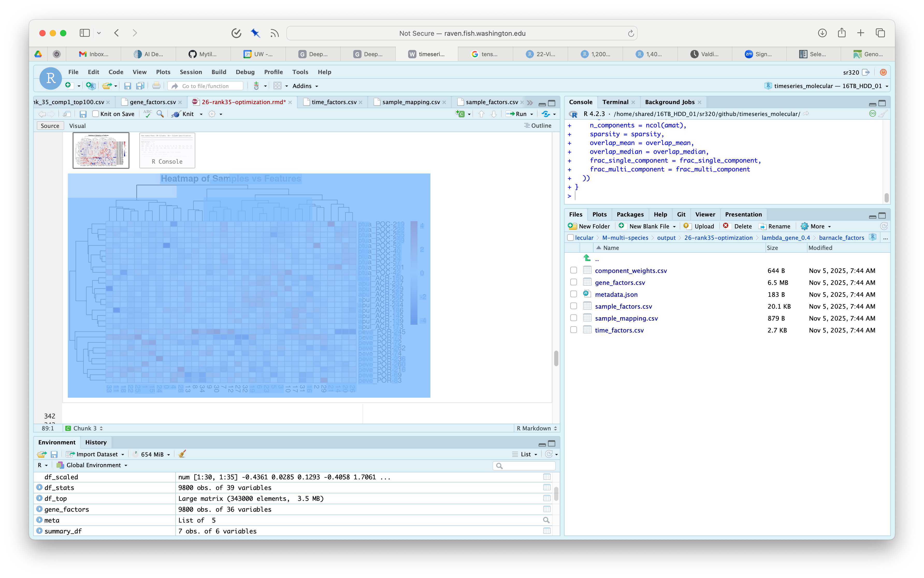Expand the Run dropdown arrow
The height and width of the screenshot is (578, 924).
[532, 114]
